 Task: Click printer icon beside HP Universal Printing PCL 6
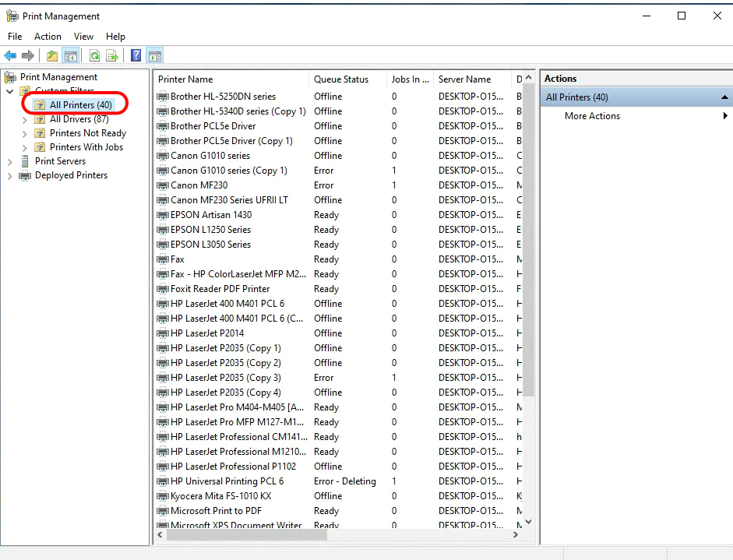(163, 481)
